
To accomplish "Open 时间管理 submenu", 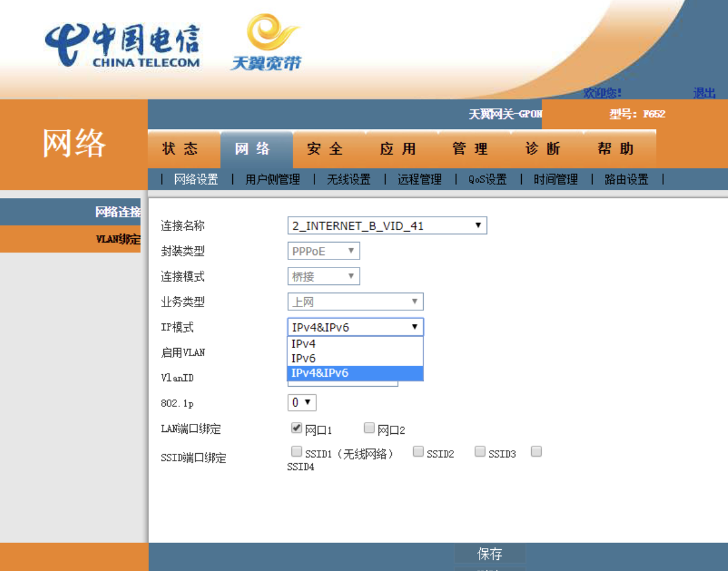I will 556,179.
